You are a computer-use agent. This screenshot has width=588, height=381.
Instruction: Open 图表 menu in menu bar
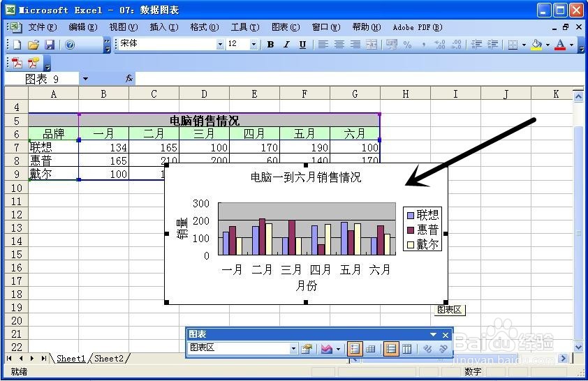286,27
